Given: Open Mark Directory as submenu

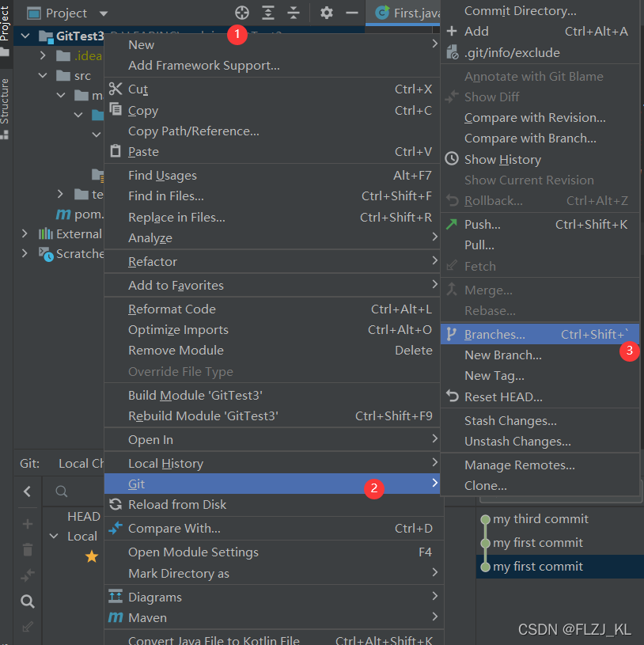Looking at the screenshot, I should click(x=272, y=573).
